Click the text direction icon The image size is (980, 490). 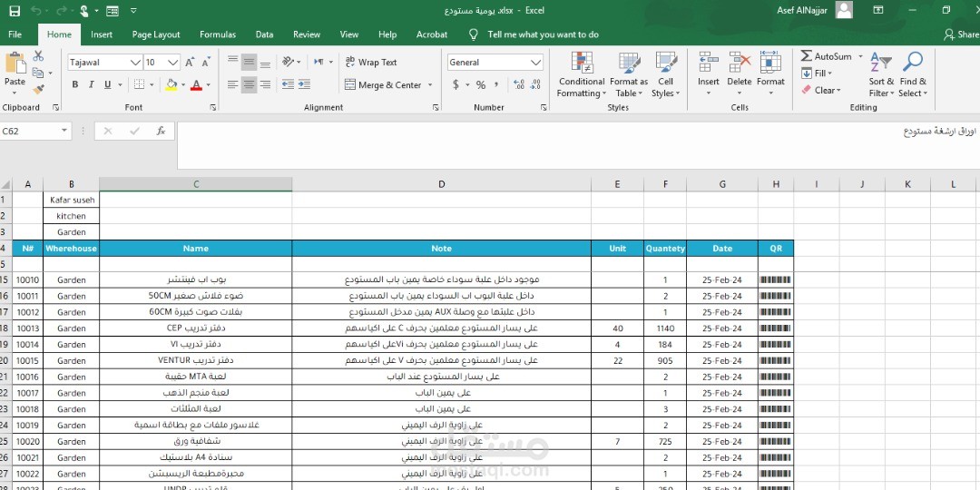[x=318, y=62]
